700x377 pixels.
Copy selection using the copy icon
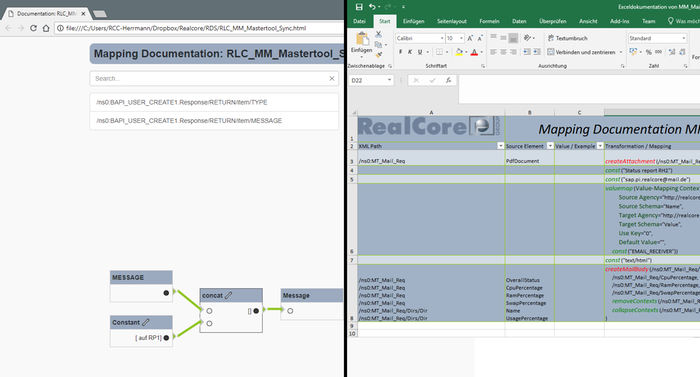coord(379,45)
